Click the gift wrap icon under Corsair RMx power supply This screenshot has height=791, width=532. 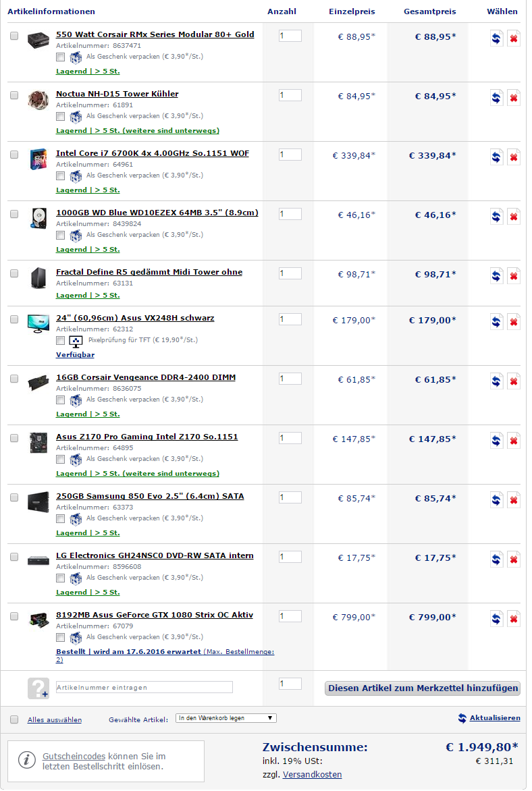[76, 58]
